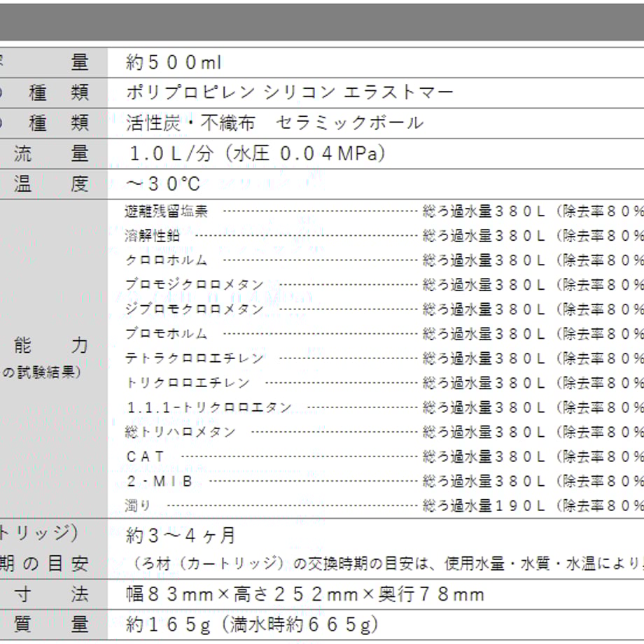Click the ブロモジクロロメタン row label
This screenshot has width=644, height=644.
pos(195,285)
